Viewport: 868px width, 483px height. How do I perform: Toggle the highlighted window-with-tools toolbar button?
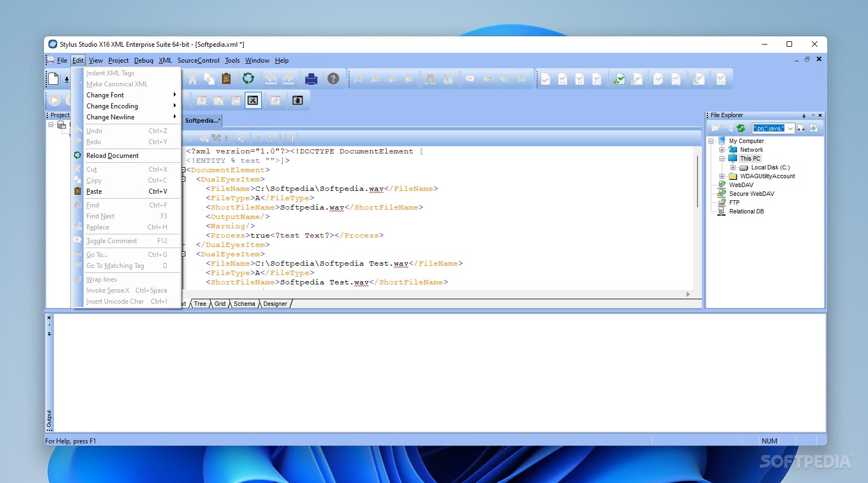(x=253, y=100)
